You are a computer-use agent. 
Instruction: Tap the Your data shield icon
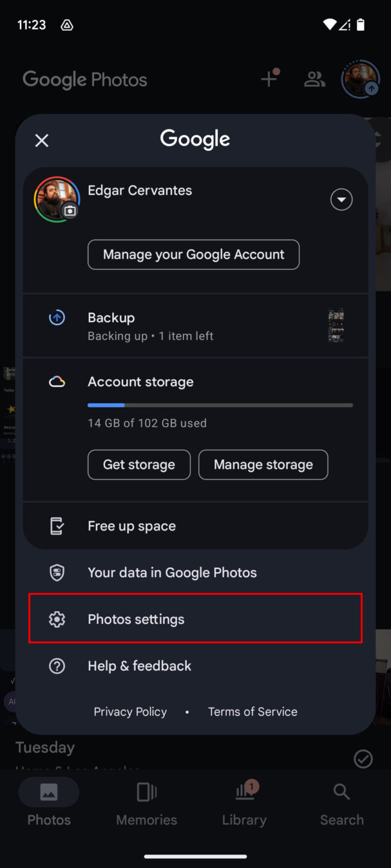[56, 572]
